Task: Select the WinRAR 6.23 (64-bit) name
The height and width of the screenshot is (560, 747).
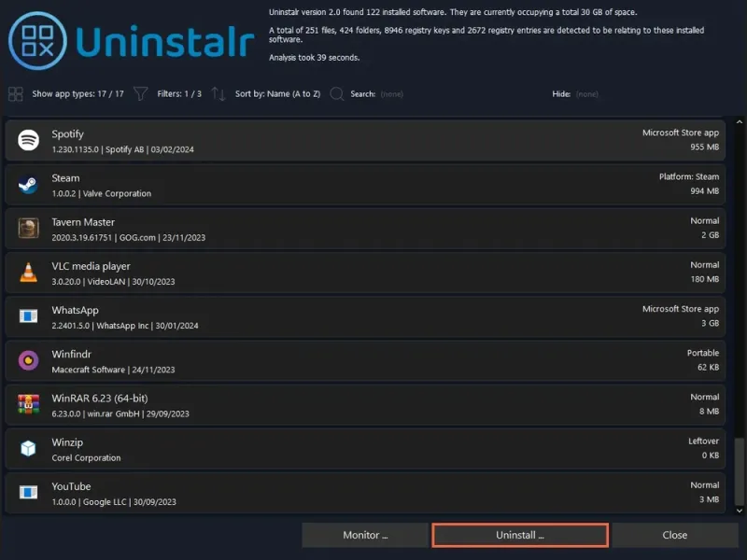Action: [100, 399]
